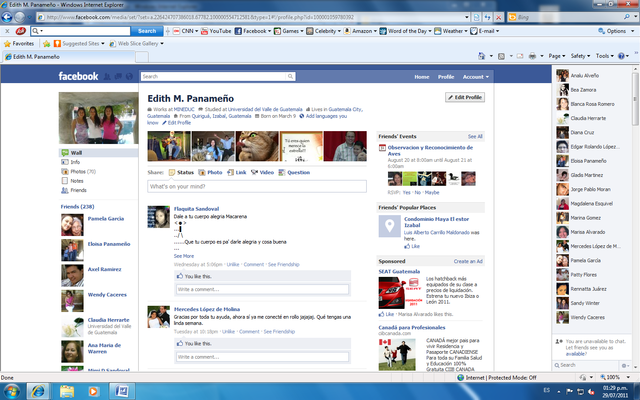Screen dimensions: 640x400
Task: Click the chat sidebar scrollbar
Action: pos(636,98)
